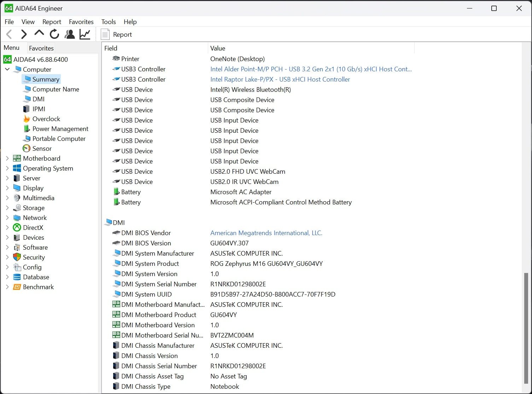The image size is (532, 394).
Task: Click the Report toolbar button
Action: pyautogui.click(x=117, y=34)
